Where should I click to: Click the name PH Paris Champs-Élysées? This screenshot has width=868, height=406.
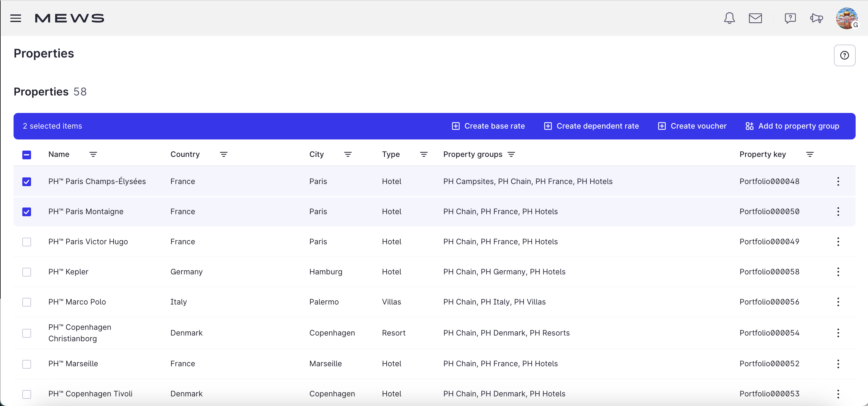[x=97, y=181]
